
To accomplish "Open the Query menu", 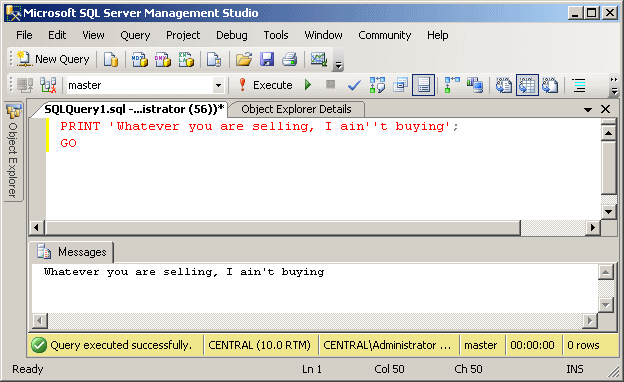I will (135, 35).
